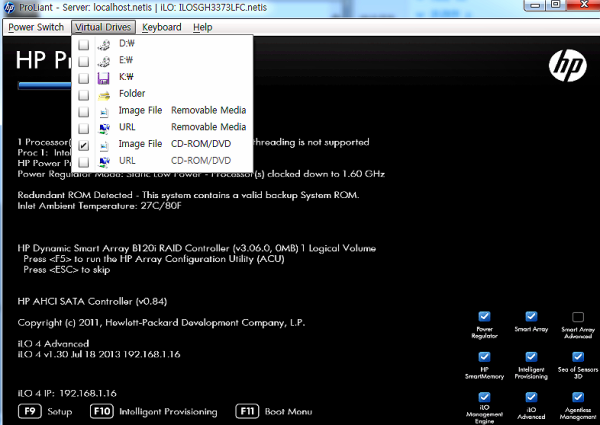
Task: Click URL Removable Media network icon
Action: [x=104, y=129]
